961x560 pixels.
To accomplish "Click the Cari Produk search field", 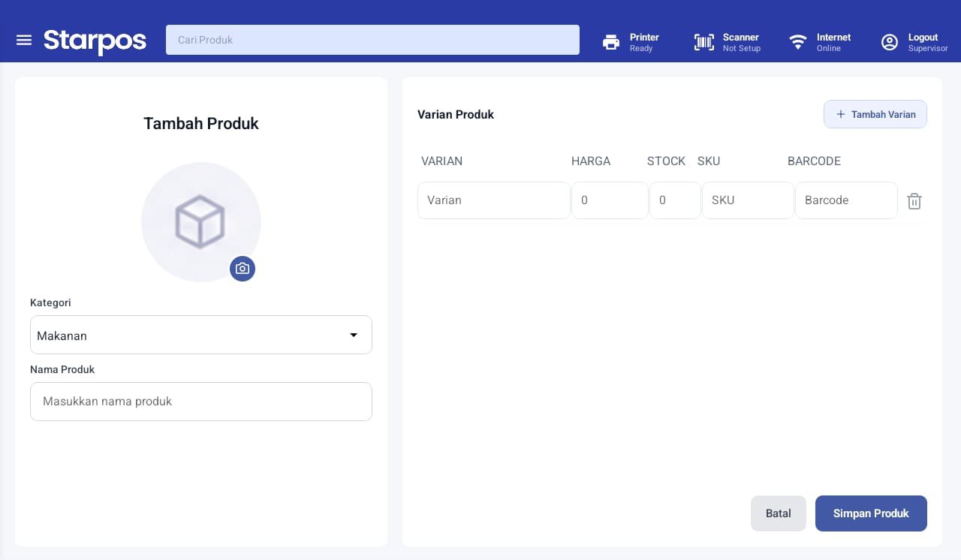I will coord(372,40).
